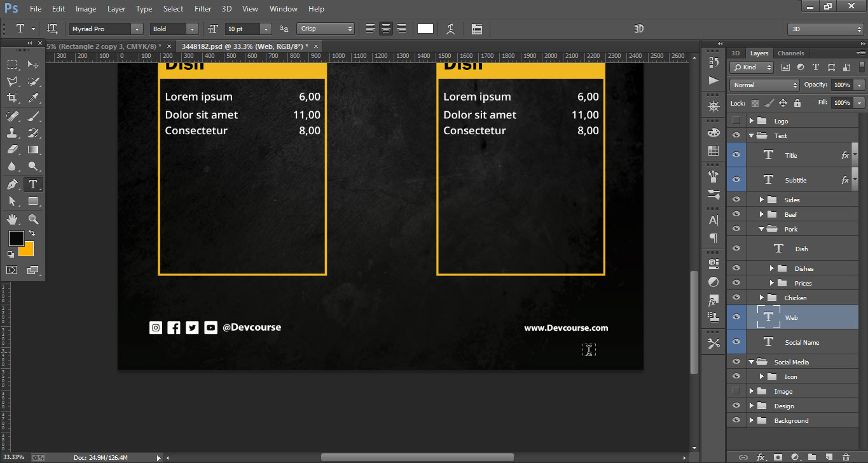Open the Paragraph panel icon
The height and width of the screenshot is (463, 868).
713,238
